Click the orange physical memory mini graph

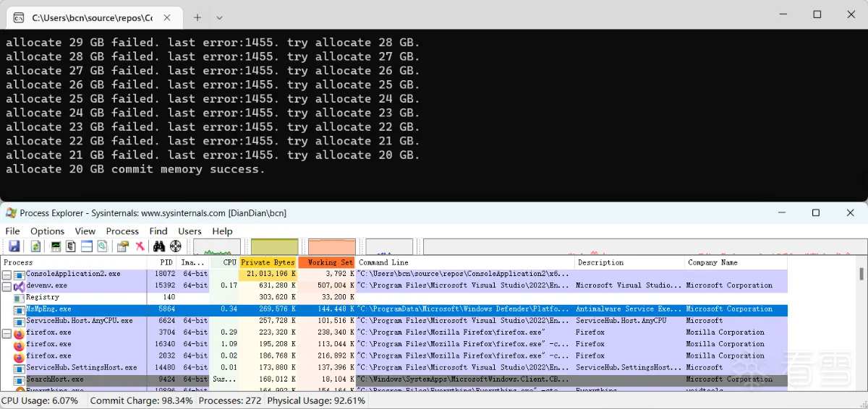(332, 246)
